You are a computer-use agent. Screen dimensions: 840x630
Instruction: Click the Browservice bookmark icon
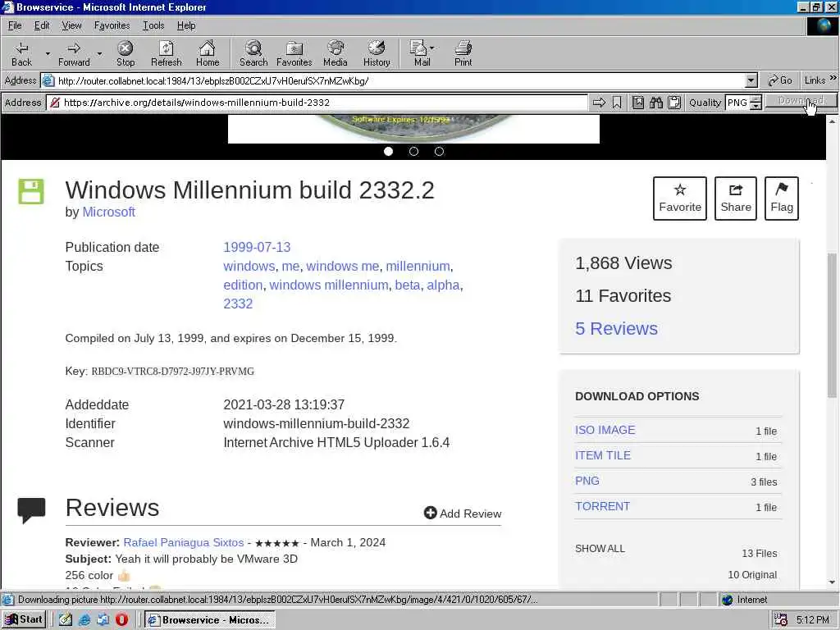click(x=617, y=103)
